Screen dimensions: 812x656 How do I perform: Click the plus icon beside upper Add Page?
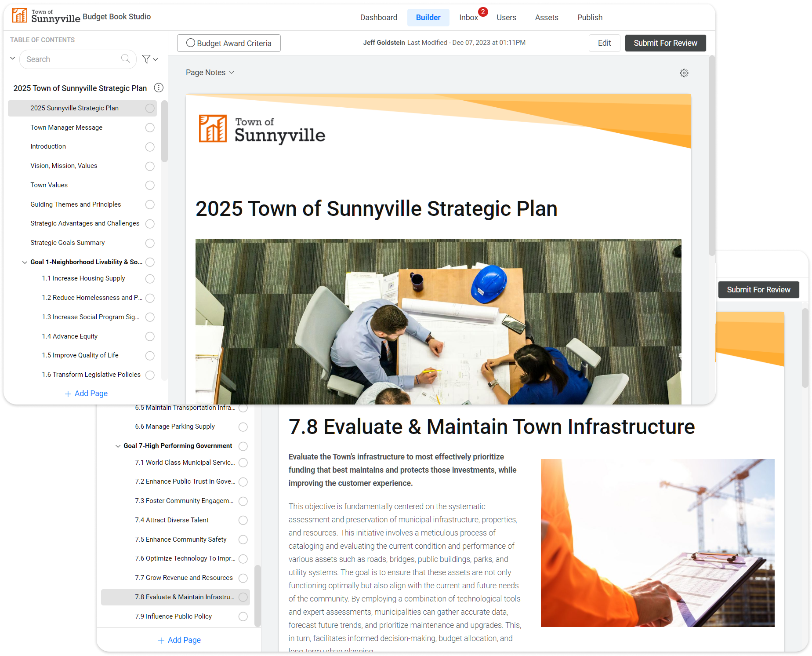pos(68,394)
